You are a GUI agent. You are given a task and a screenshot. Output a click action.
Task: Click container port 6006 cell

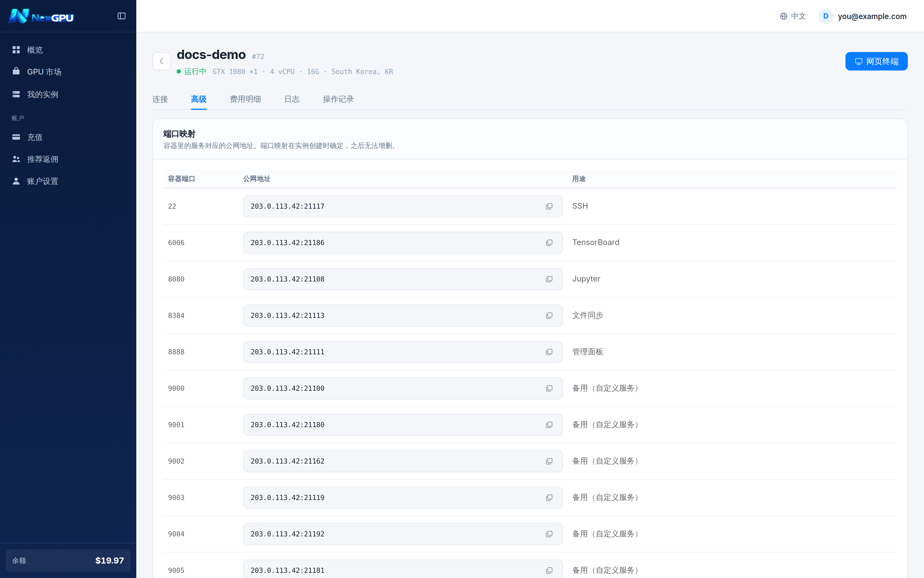(176, 243)
